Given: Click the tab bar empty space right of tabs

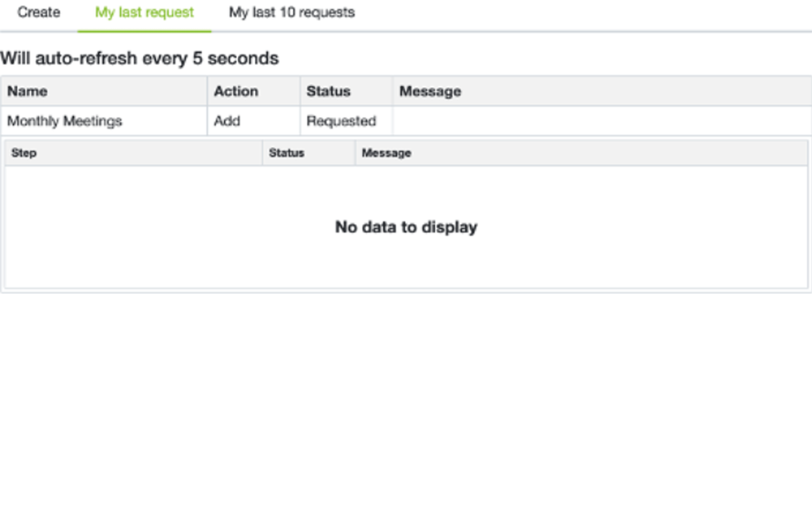Looking at the screenshot, I should 569,13.
